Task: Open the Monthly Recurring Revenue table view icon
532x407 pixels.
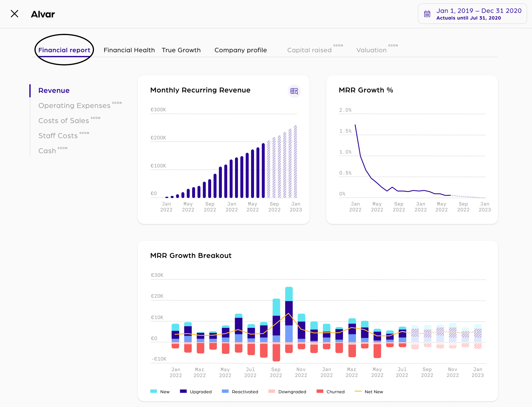Action: pyautogui.click(x=294, y=91)
